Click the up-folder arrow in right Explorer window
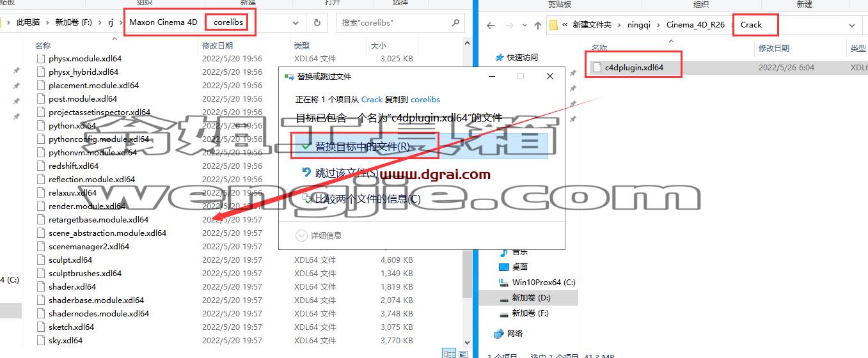The image size is (868, 358). tap(538, 26)
